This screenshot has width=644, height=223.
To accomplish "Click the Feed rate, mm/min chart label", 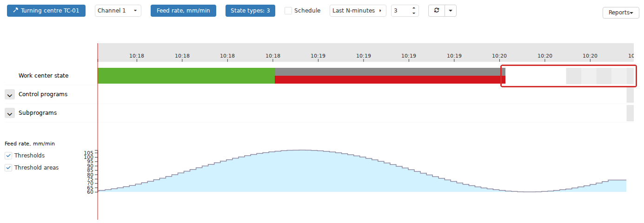I will (x=30, y=144).
